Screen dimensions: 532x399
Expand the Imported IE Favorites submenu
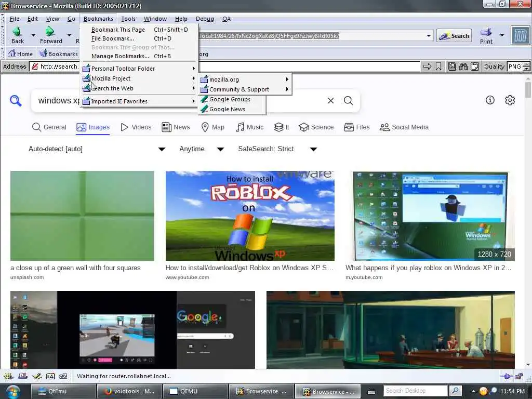point(139,101)
